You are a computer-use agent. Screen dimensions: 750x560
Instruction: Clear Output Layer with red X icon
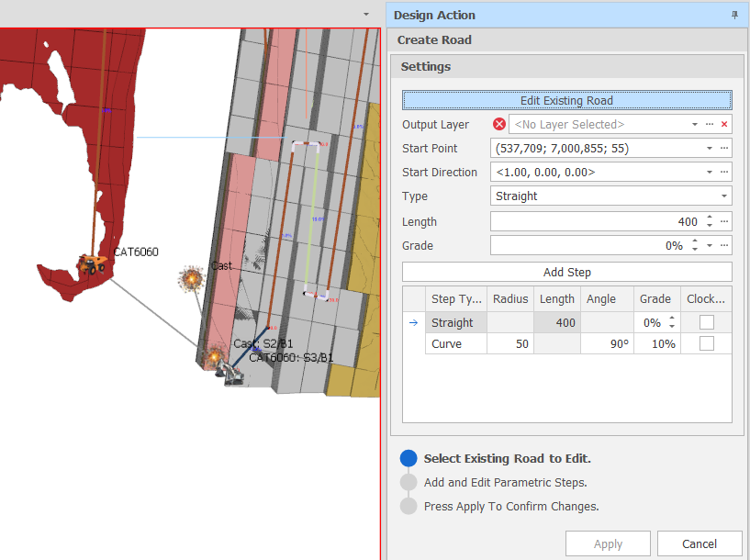(x=724, y=125)
